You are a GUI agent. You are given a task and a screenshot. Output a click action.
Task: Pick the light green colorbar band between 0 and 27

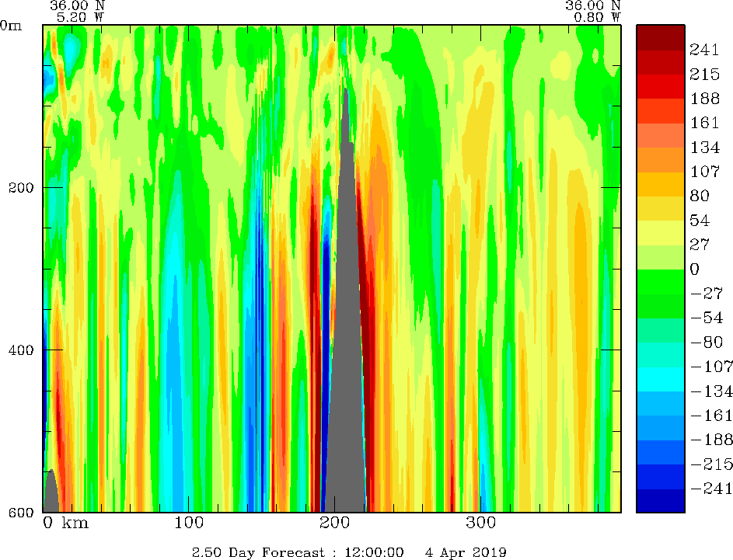661,257
